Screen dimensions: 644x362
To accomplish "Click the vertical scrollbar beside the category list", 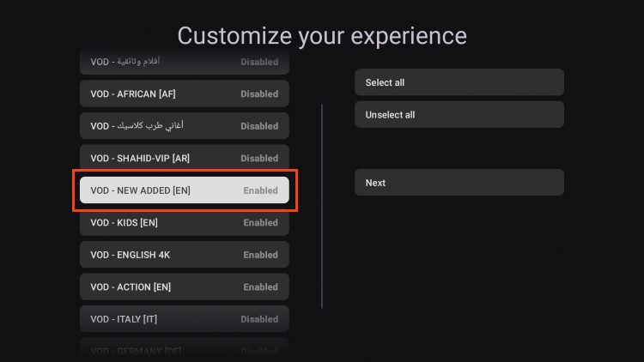I will (322, 206).
